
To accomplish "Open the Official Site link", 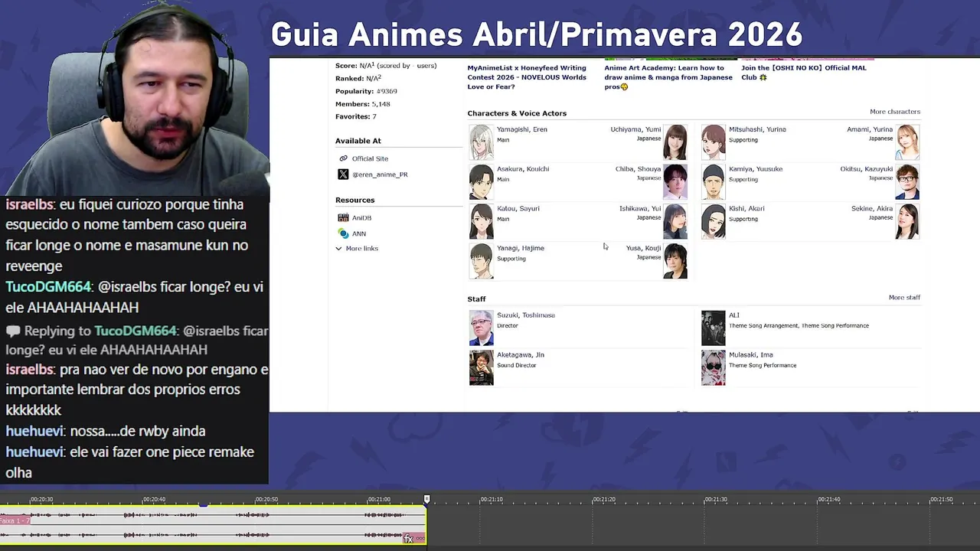I will 370,158.
